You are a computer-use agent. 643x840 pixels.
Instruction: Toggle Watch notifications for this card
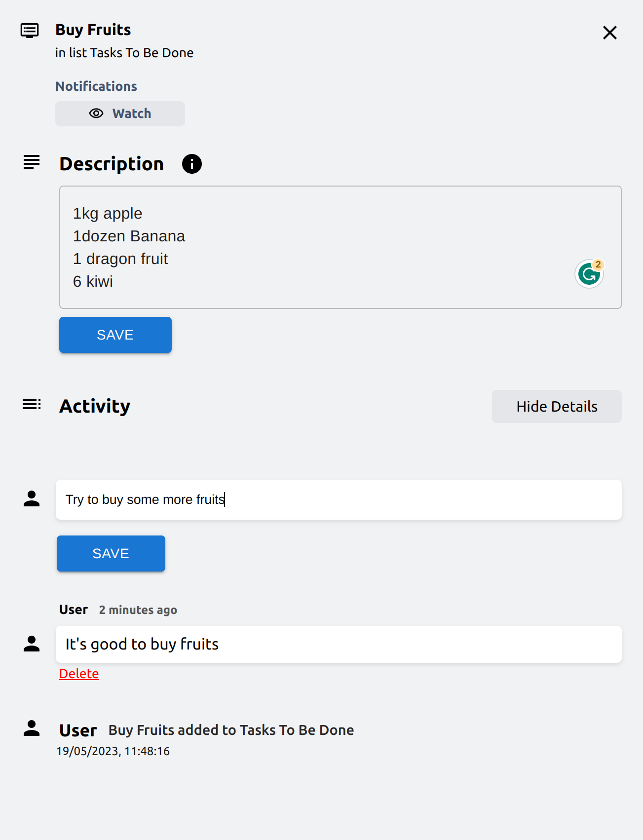click(120, 114)
